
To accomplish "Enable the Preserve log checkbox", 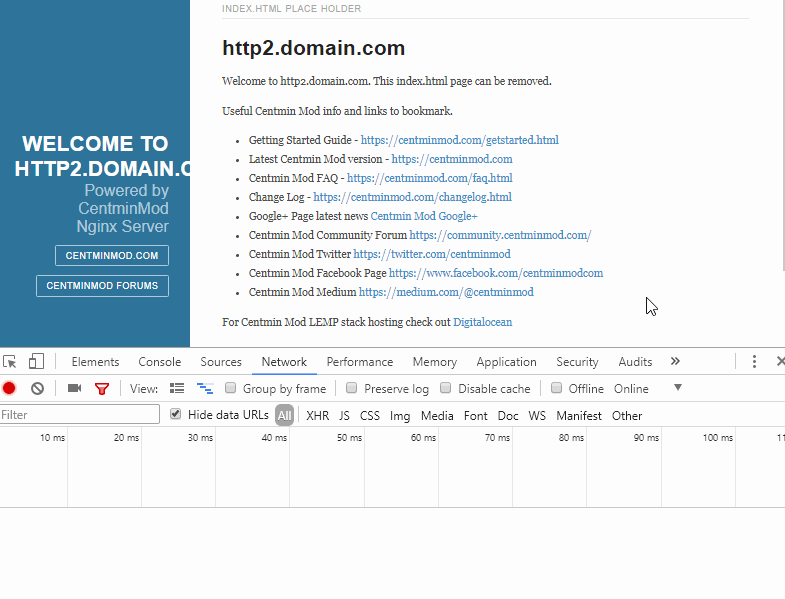I will [x=351, y=388].
